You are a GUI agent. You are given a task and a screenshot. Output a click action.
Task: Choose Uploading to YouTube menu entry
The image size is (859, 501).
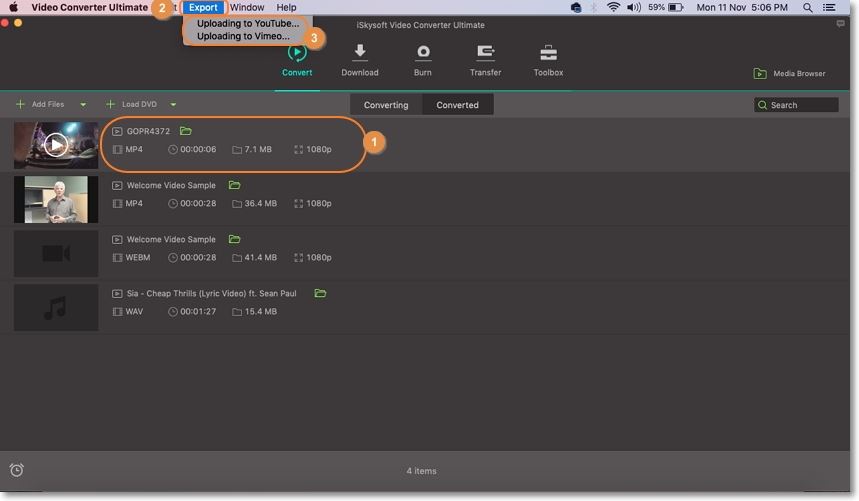click(247, 23)
